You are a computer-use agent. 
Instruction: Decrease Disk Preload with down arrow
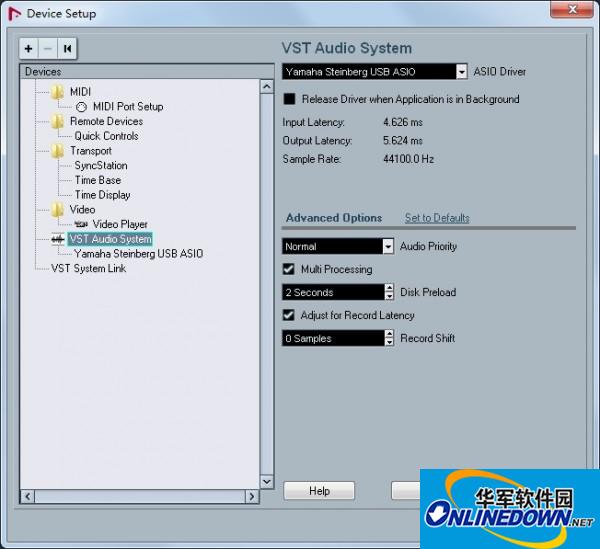click(x=389, y=296)
